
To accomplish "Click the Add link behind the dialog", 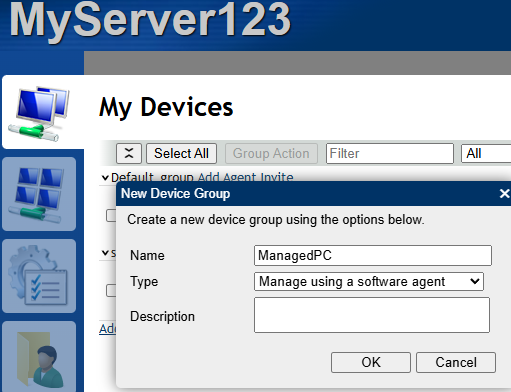I will pyautogui.click(x=107, y=329).
